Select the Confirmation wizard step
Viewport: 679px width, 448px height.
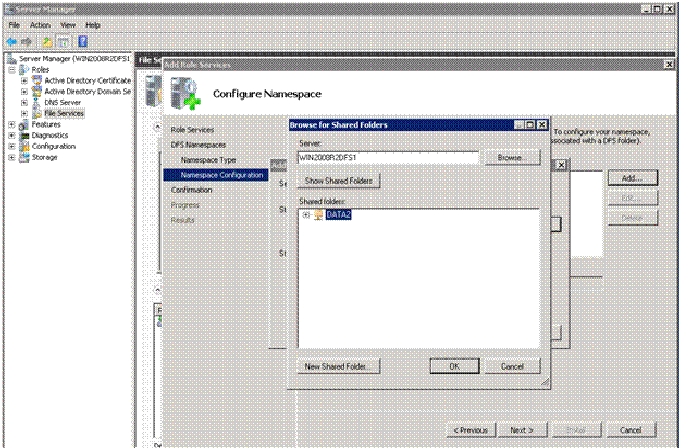click(x=191, y=190)
